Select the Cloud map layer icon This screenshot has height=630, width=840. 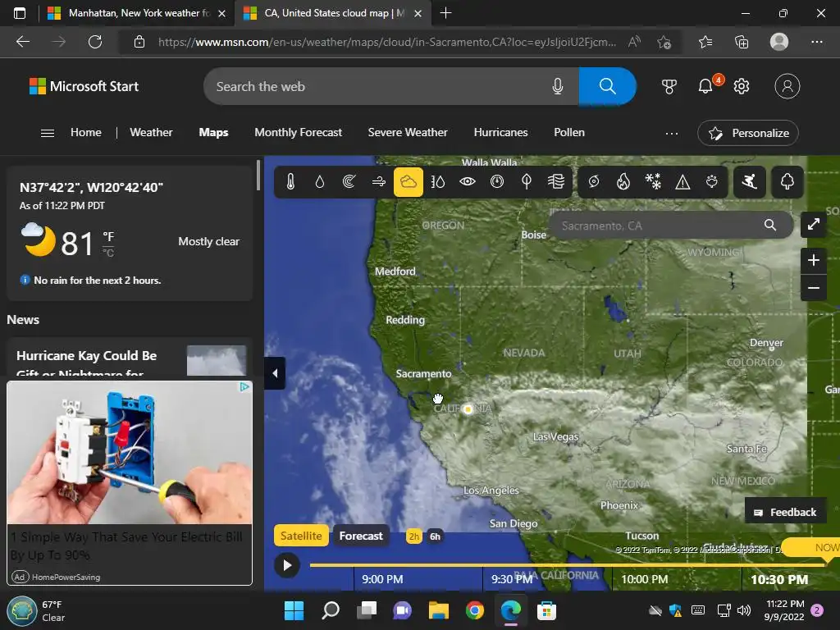coord(409,182)
